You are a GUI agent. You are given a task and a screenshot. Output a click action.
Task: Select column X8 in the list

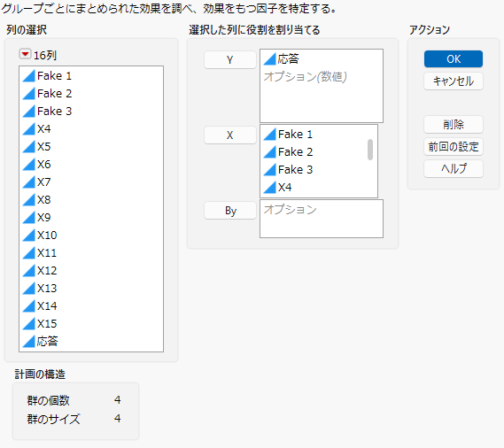click(x=91, y=199)
